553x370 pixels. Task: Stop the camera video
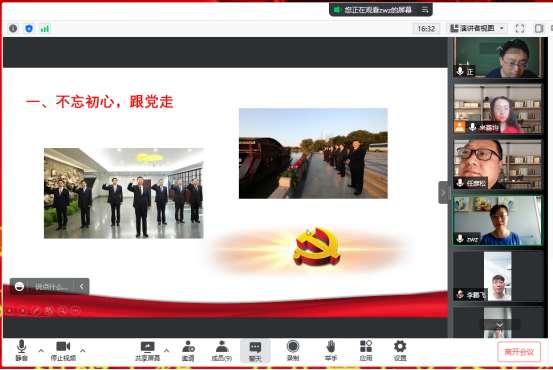pos(63,351)
